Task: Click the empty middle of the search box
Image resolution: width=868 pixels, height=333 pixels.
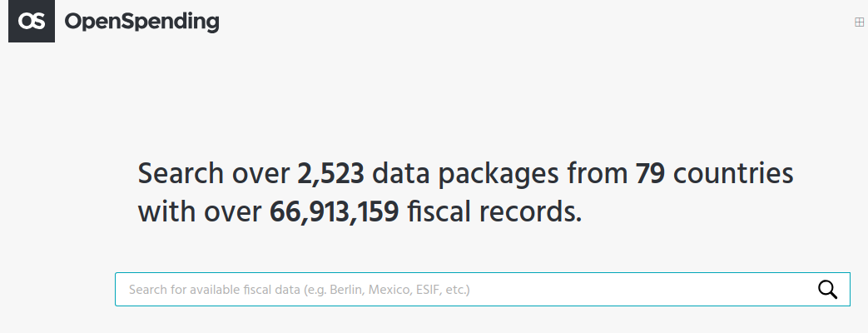Action: (x=642, y=289)
